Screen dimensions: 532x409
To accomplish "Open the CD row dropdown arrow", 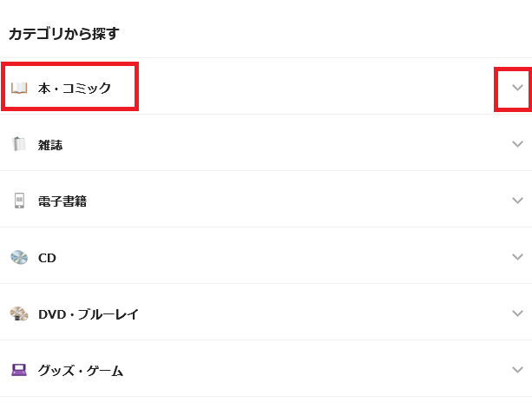I will coord(517,256).
